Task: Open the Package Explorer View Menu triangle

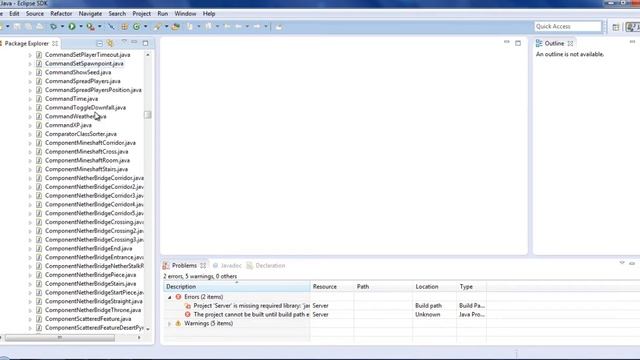Action: [x=124, y=42]
